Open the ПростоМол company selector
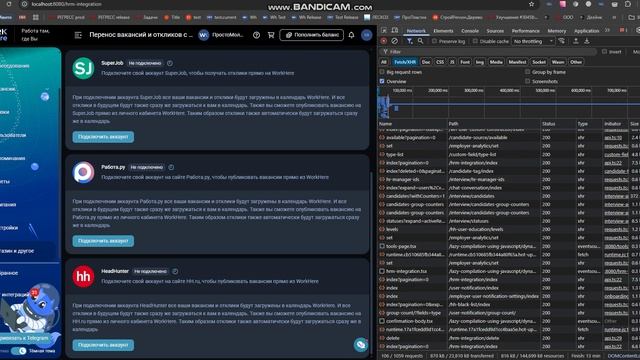 221,35
